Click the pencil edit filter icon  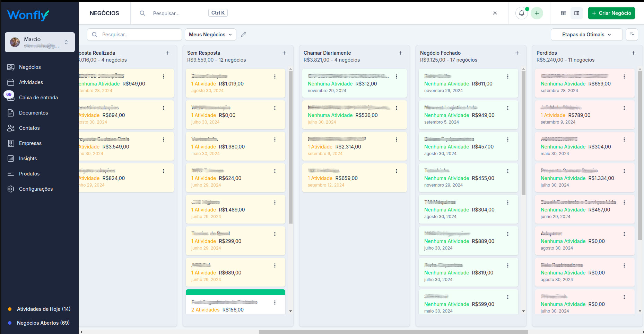[x=243, y=35]
